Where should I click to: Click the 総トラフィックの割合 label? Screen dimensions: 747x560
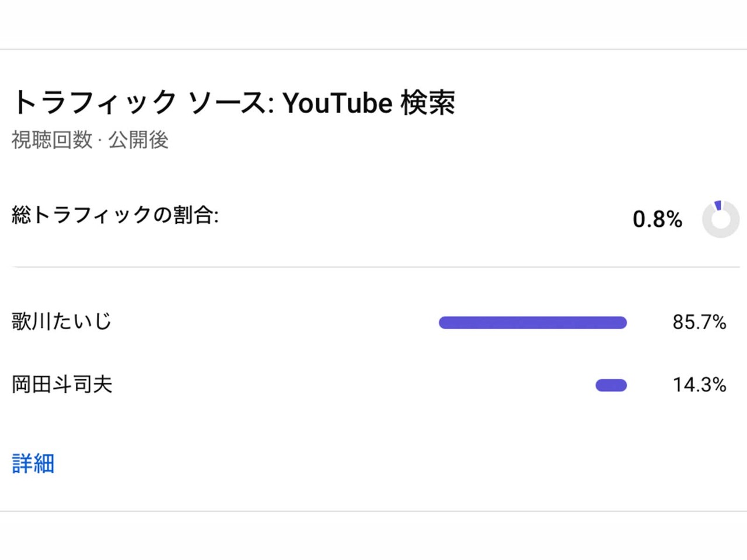click(115, 215)
